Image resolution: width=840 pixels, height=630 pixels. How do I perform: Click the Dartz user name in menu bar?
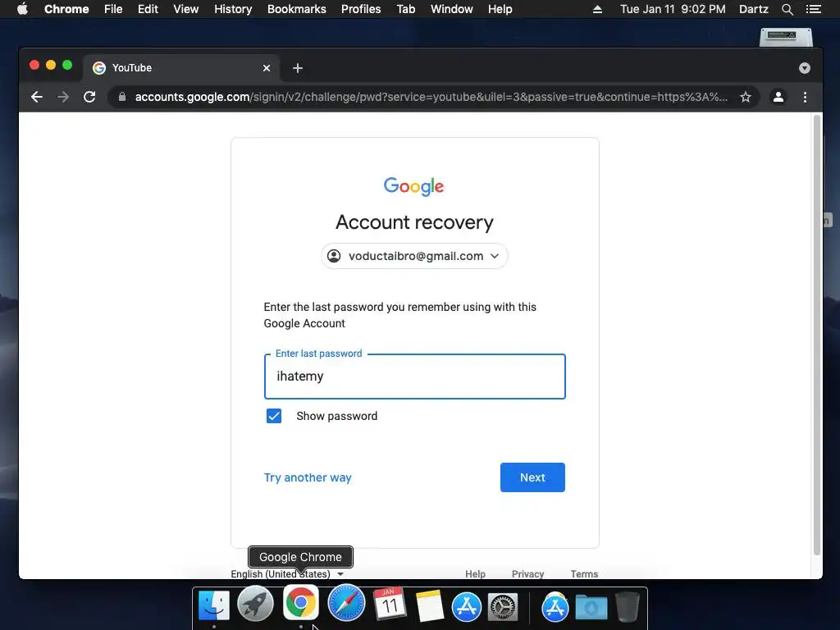753,9
